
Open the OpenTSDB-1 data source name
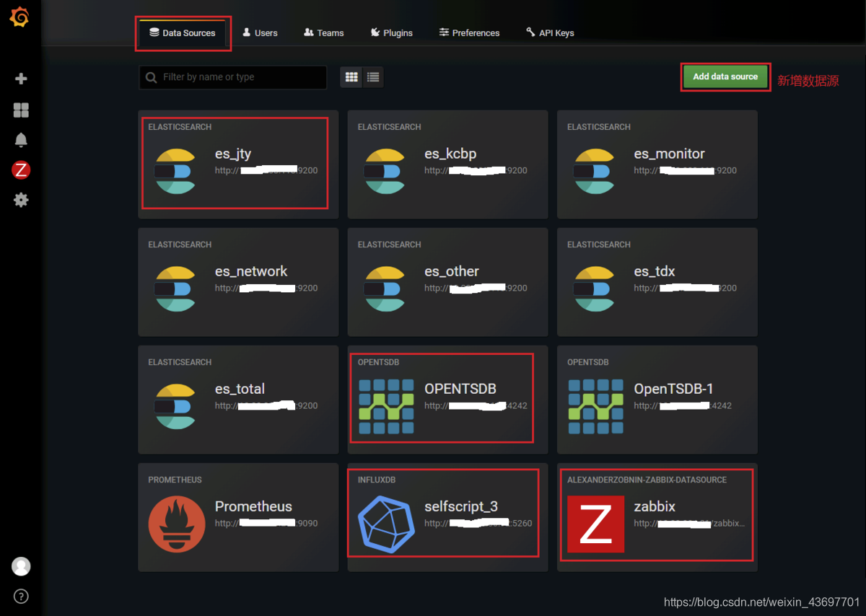coord(673,389)
